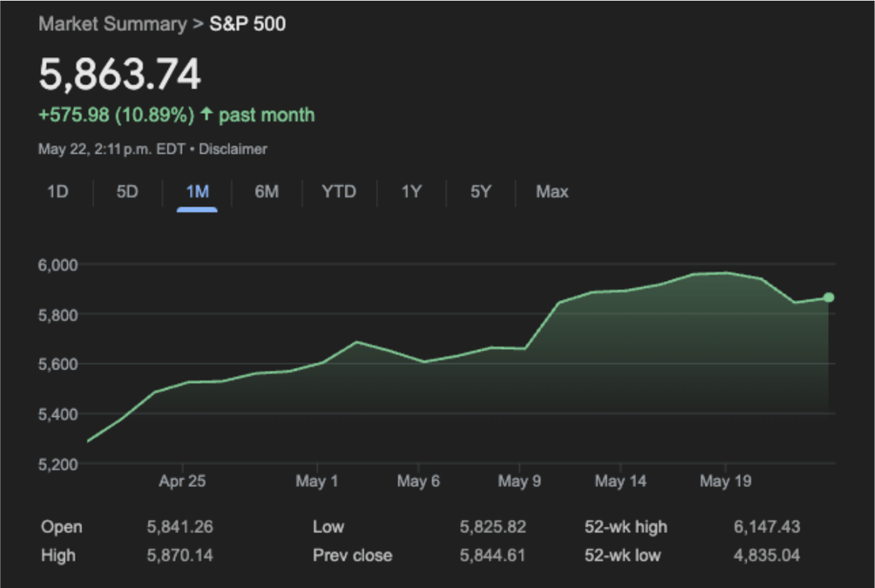Open the Market Summary breadcrumb link
Viewport: 875px width, 588px height.
(x=112, y=24)
